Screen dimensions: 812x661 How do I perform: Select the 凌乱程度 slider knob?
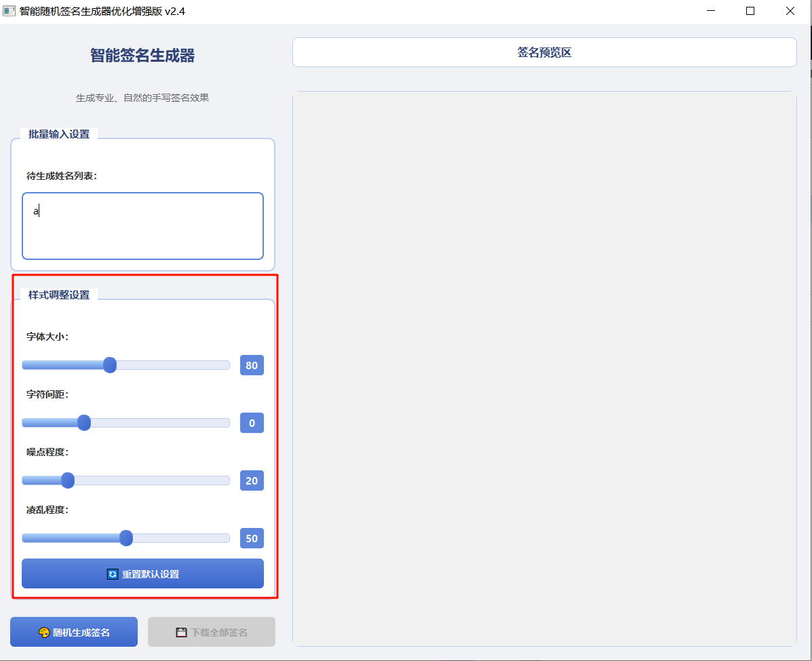[125, 538]
